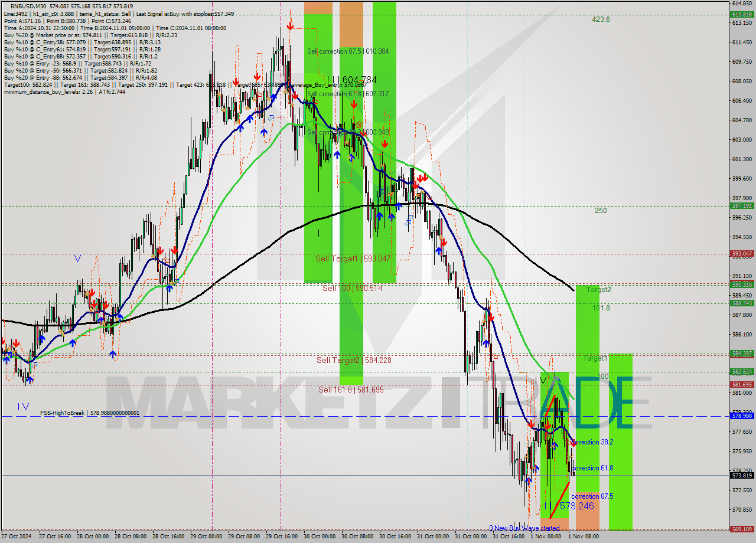Click the 250 Fibonacci level label
Viewport: 756px width, 543px height.
pos(601,210)
